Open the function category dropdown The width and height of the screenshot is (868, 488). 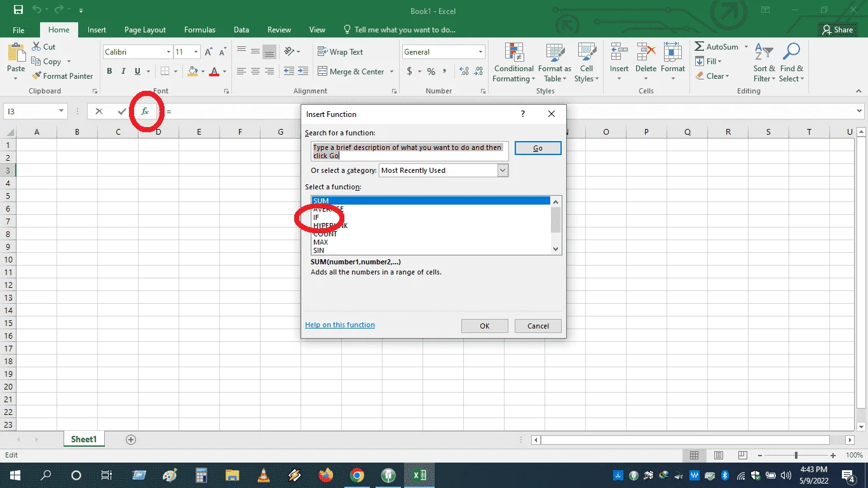tap(503, 170)
